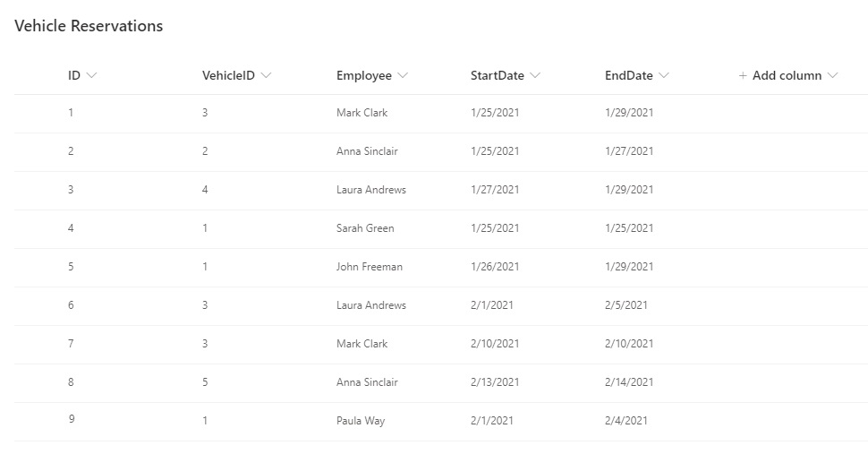Expand the ID column chevron

(92, 75)
